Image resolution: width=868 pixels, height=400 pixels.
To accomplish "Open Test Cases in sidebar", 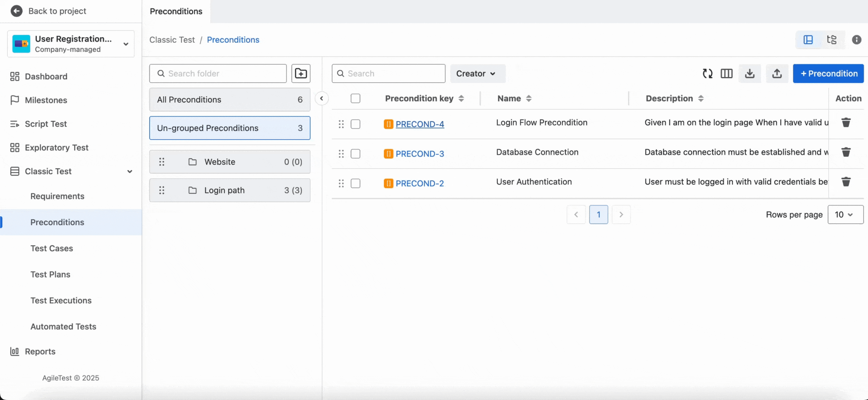I will [52, 249].
